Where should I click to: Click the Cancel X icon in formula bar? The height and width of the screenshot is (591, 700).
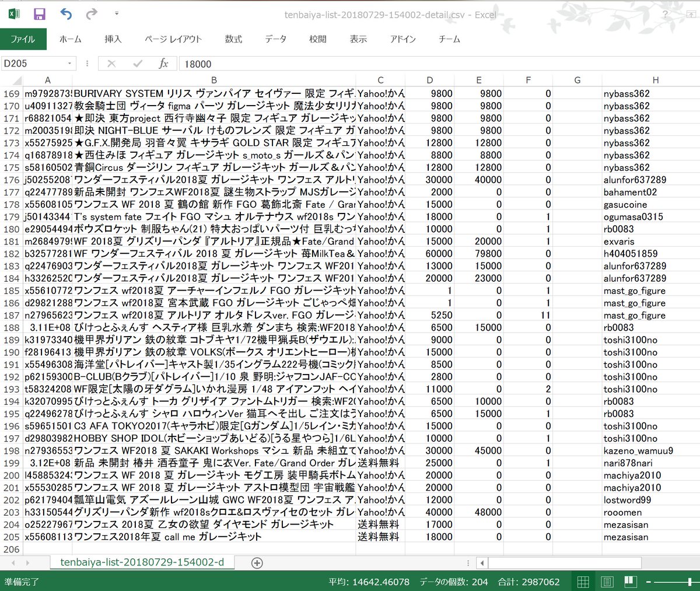click(x=111, y=64)
